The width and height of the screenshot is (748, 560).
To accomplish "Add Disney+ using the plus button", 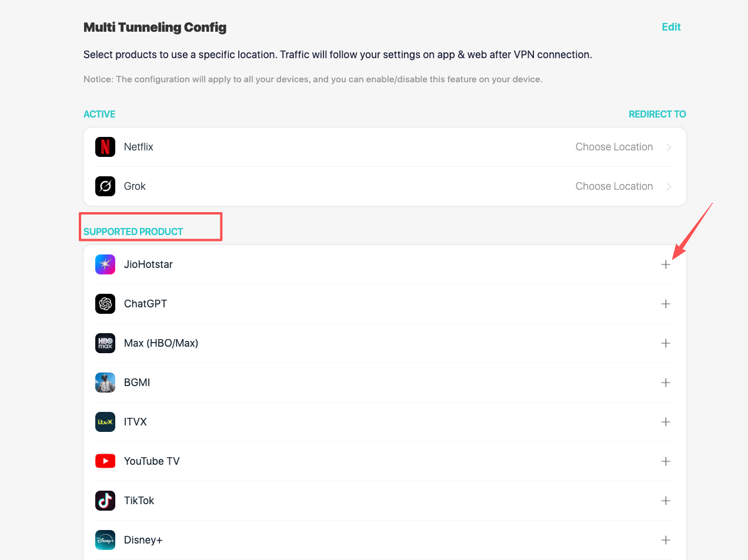I will tap(666, 539).
